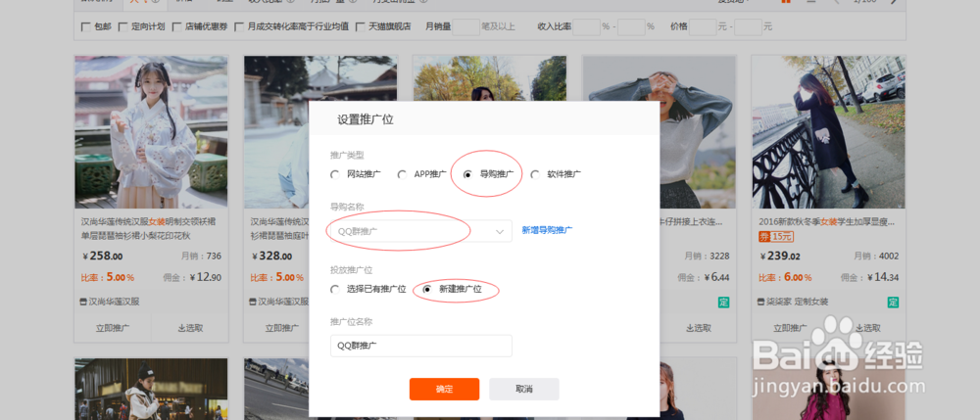The height and width of the screenshot is (420, 980).
Task: Click 选取 on the ¥239.02 product
Action: [867, 328]
